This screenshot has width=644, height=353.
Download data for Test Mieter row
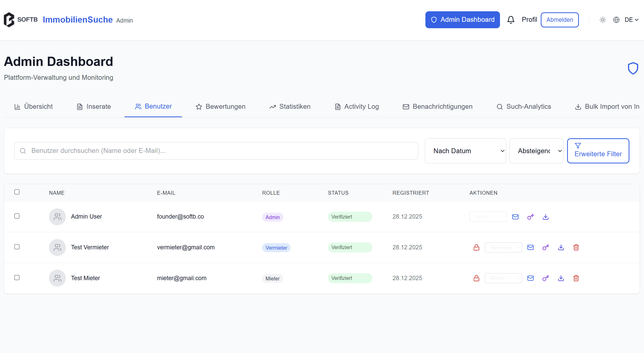561,278
